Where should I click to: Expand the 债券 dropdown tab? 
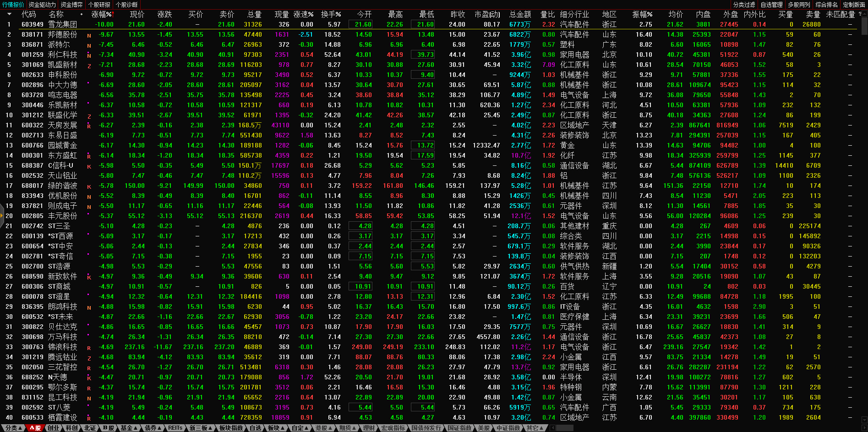(x=153, y=428)
